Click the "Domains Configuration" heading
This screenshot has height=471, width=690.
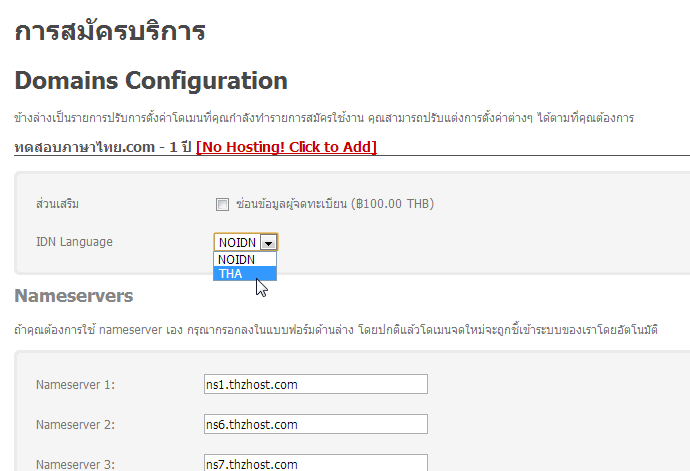coord(151,81)
